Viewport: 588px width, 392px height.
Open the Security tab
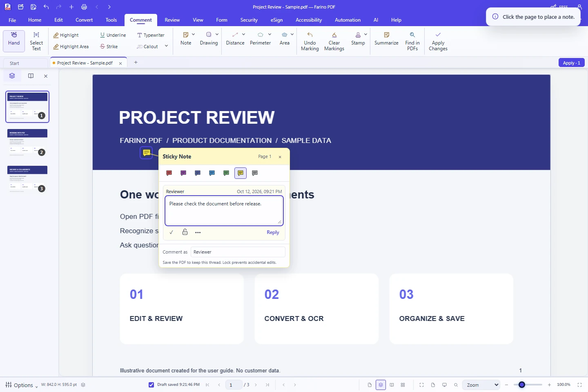pos(249,20)
